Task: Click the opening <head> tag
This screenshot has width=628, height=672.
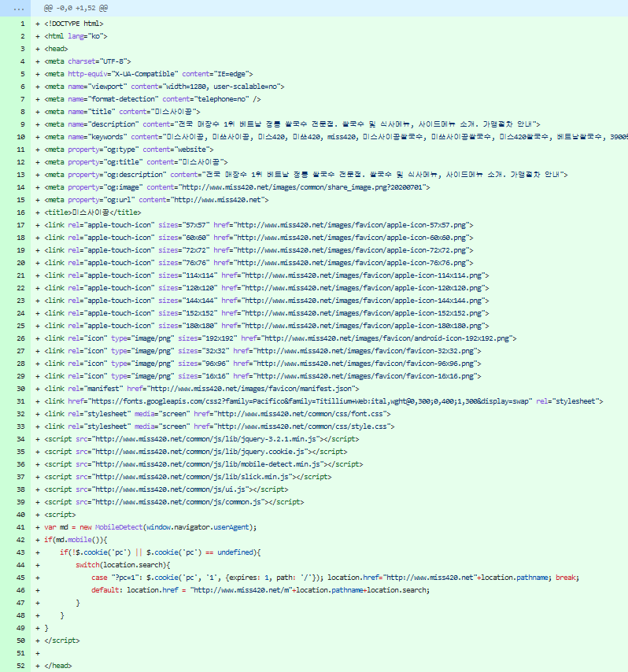Action: pyautogui.click(x=56, y=49)
